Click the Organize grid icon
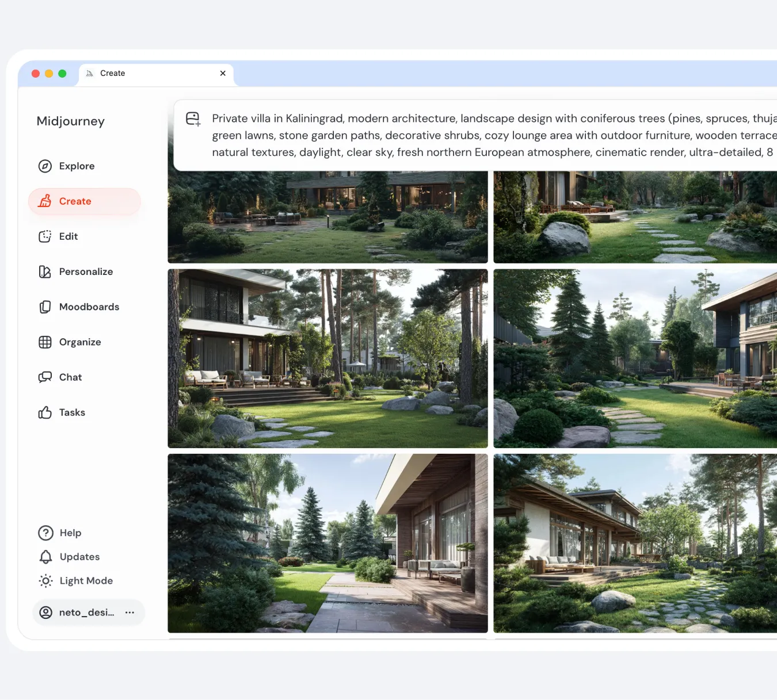 (x=45, y=342)
